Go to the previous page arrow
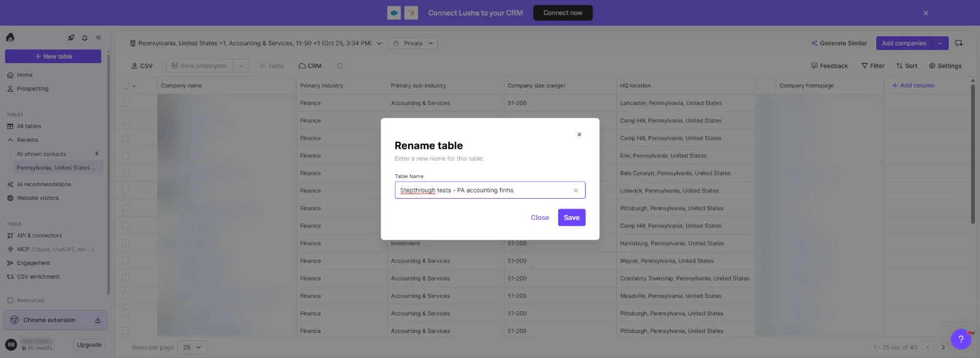The width and height of the screenshot is (980, 358). 928,347
